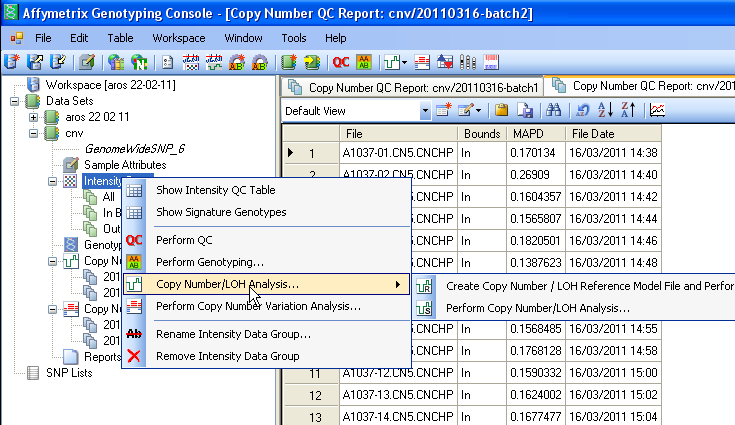Click file cell A1037-01.CN5.CNCHP
This screenshot has height=425, width=735.
(x=398, y=153)
